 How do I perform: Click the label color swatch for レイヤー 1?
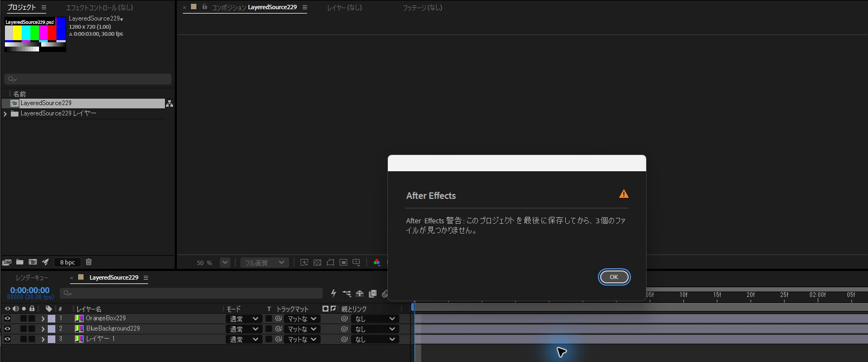(x=52, y=339)
